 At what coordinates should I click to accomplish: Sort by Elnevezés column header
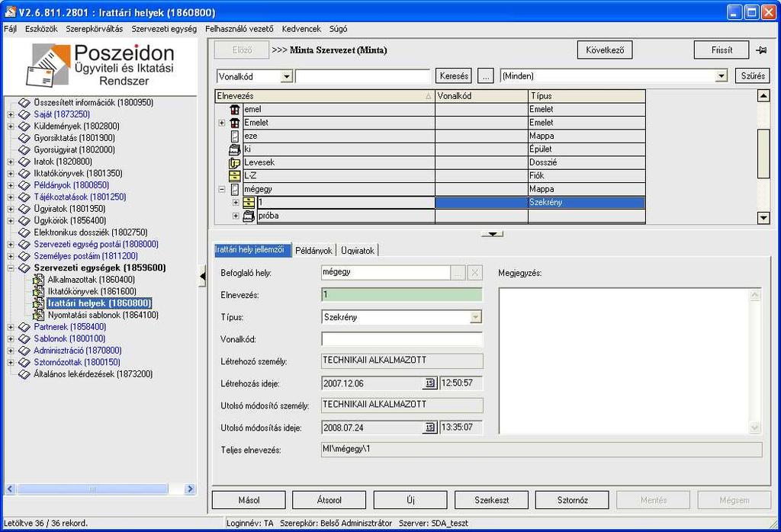[x=324, y=96]
